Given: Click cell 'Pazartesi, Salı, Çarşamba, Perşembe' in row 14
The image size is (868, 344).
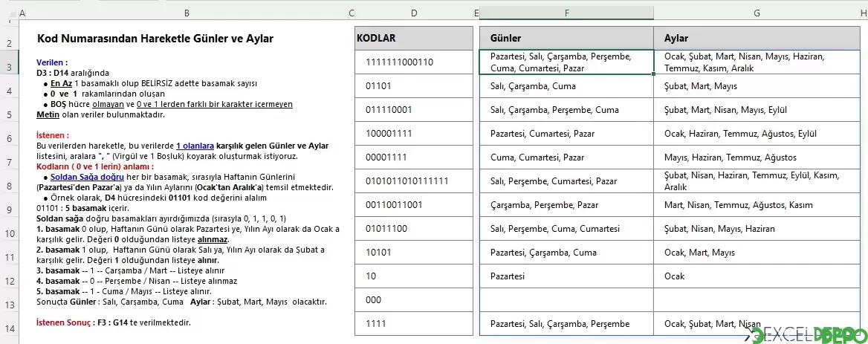Looking at the screenshot, I should [x=566, y=324].
